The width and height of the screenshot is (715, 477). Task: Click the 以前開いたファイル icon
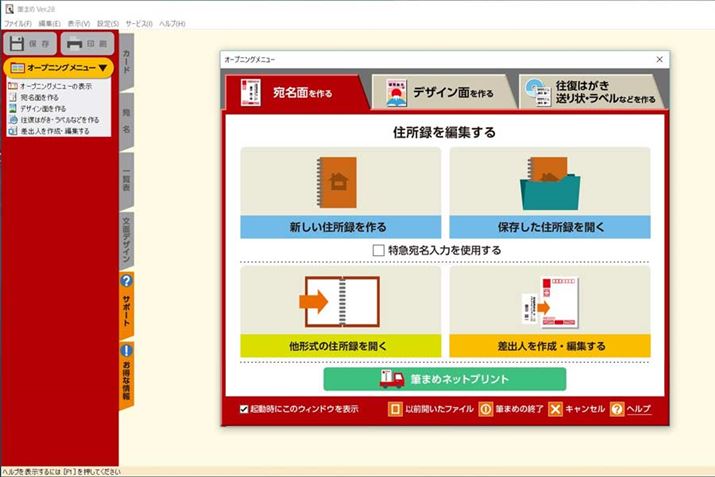[x=396, y=409]
